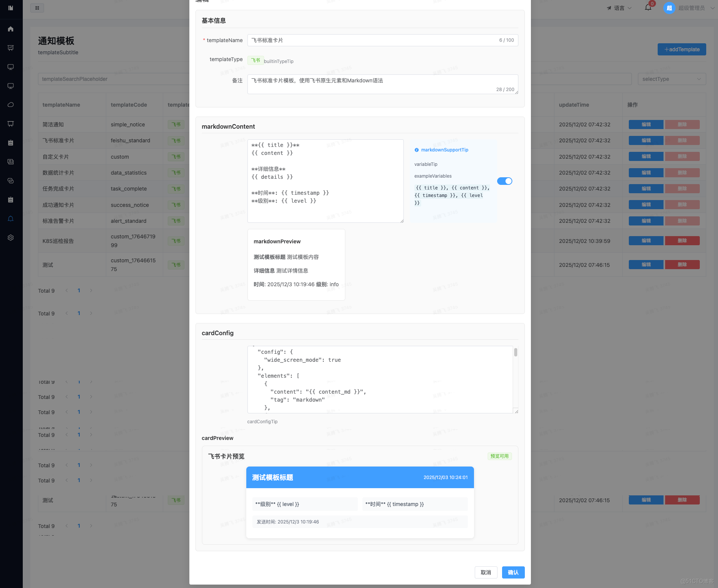Delete the 自定义卡片 row
This screenshot has width=718, height=588.
pyautogui.click(x=682, y=156)
